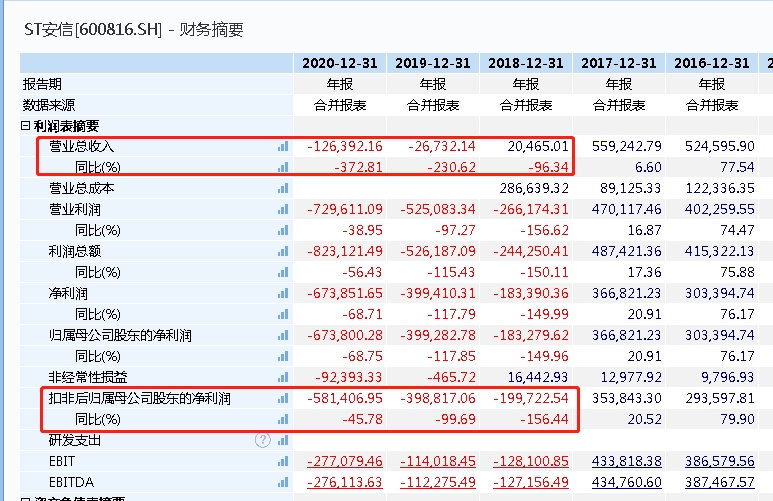
Task: Open chart icon for 同比(%) under 归属母公司股东的净利润
Action: (282, 356)
